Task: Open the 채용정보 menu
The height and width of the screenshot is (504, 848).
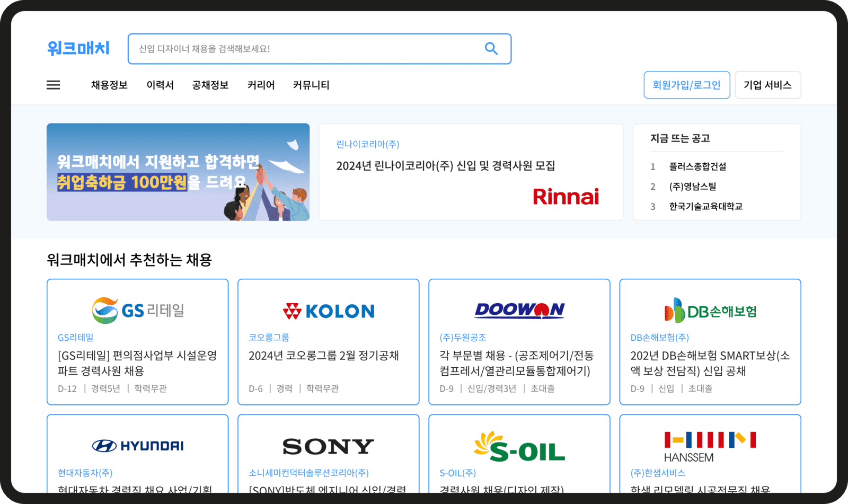Action: click(x=109, y=85)
